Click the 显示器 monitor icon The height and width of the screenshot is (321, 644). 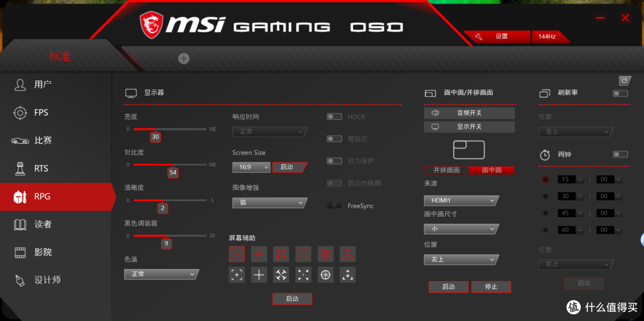[x=131, y=93]
